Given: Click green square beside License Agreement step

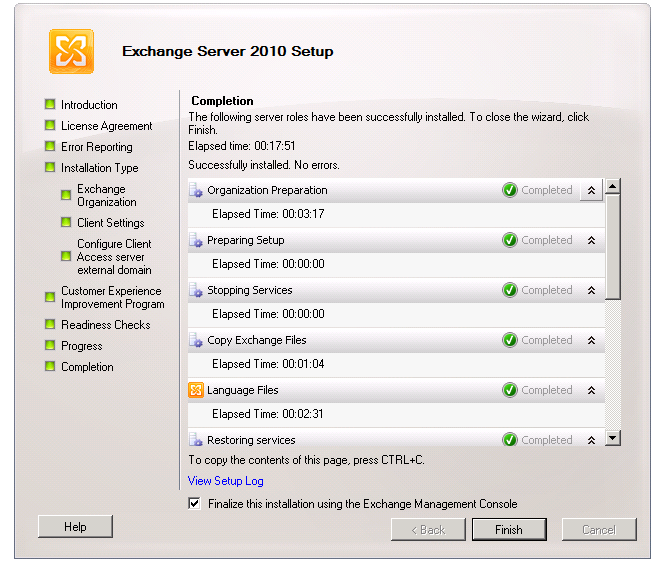Looking at the screenshot, I should [50, 125].
